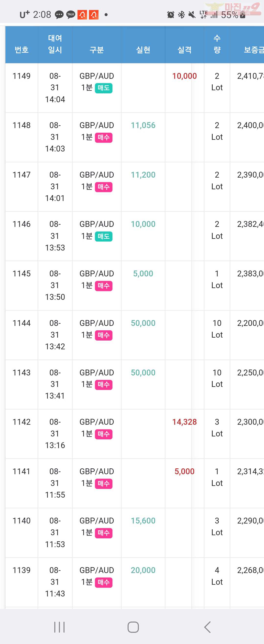This screenshot has height=644, width=264.
Task: Tap the first orange bell notification icon
Action: 82,15
